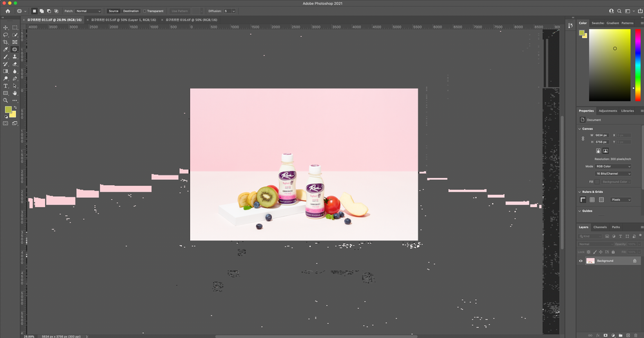This screenshot has height=338, width=644.
Task: Select the Eyedropper tool
Action: coord(5,49)
